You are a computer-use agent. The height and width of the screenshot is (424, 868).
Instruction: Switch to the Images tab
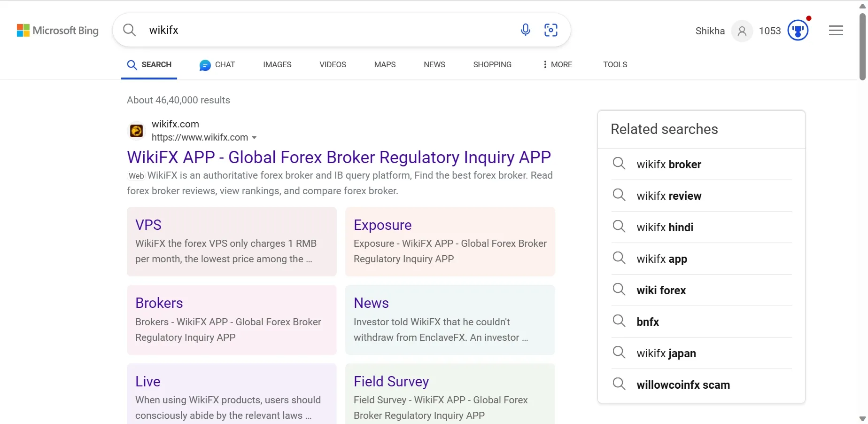point(277,64)
